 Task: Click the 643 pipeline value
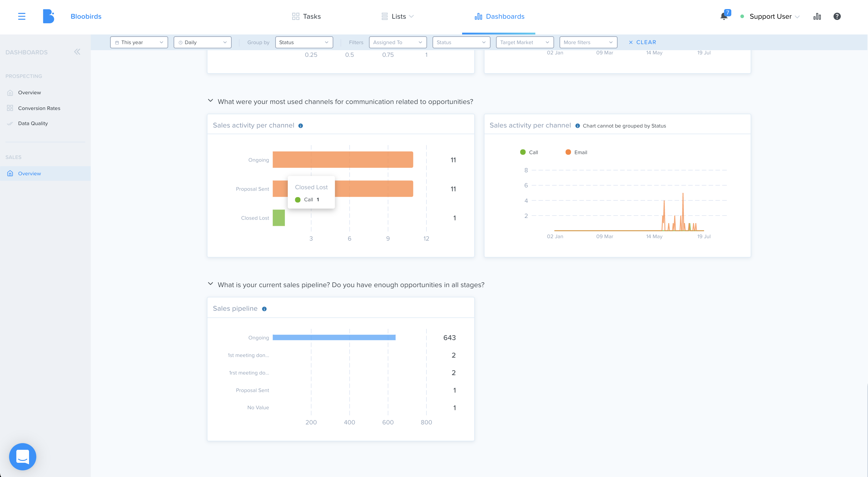(x=449, y=338)
